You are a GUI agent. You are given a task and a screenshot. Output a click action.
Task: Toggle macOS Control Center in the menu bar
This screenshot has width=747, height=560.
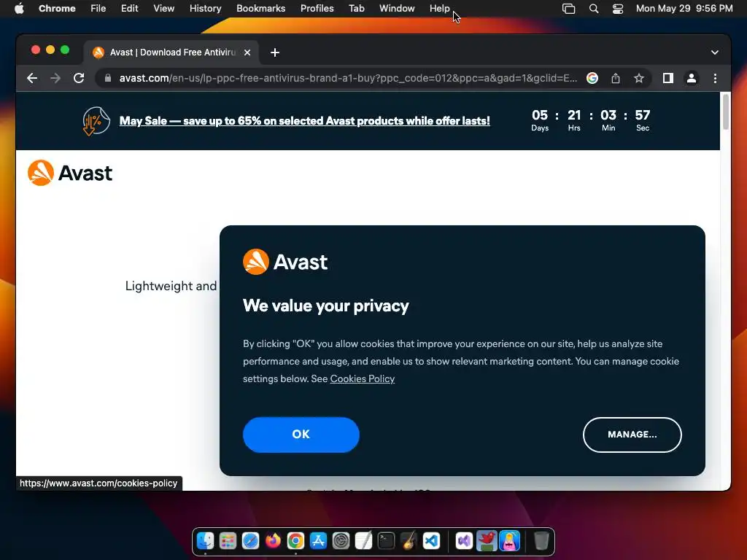(617, 9)
